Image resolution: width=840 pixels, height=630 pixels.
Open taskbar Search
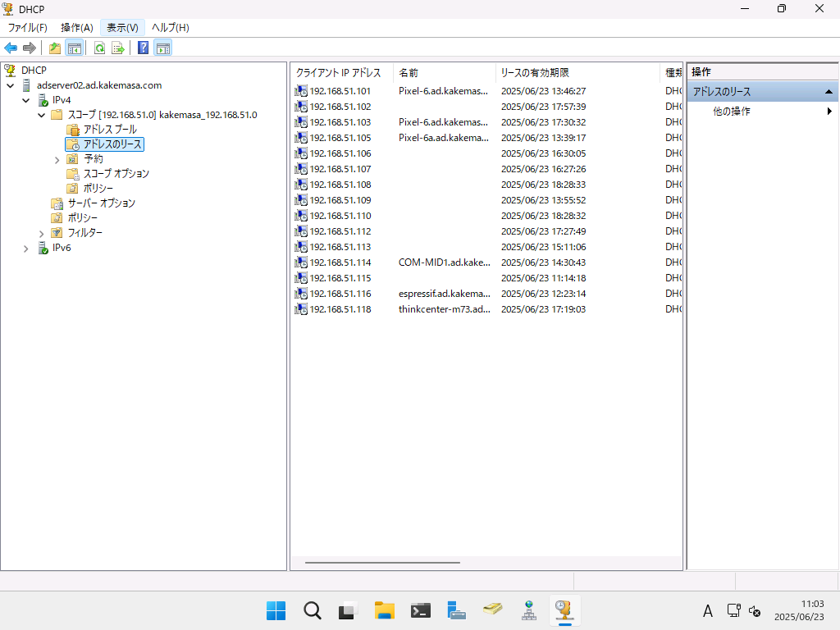coord(313,610)
